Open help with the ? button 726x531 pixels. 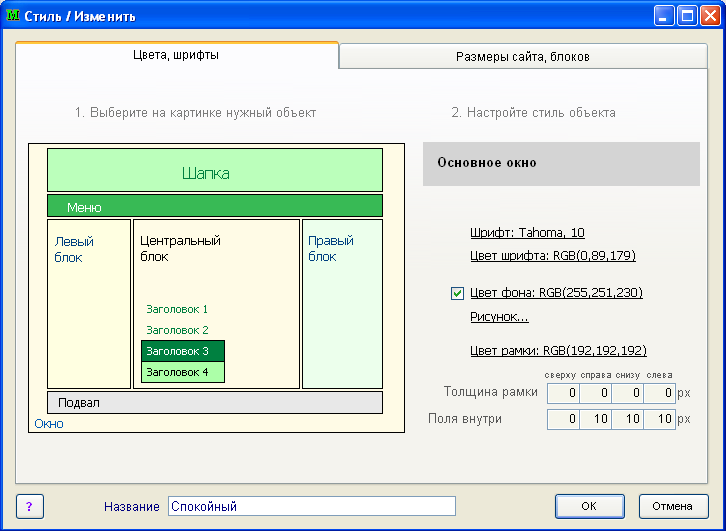[30, 506]
